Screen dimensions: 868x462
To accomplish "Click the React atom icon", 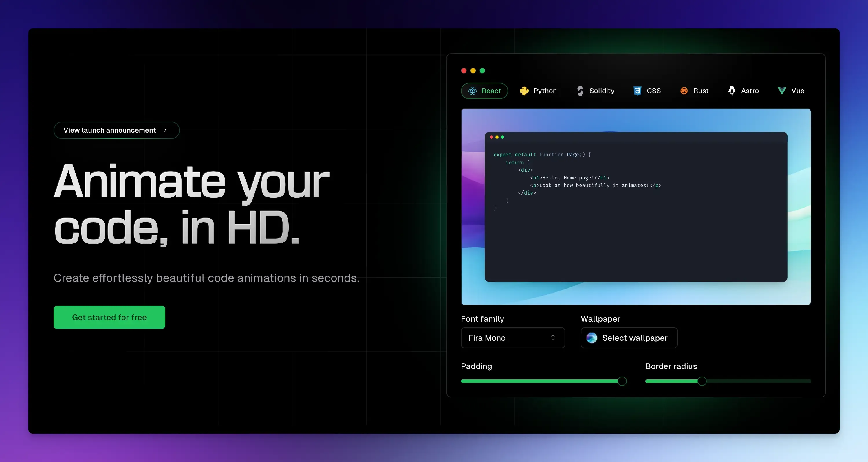I will tap(473, 91).
